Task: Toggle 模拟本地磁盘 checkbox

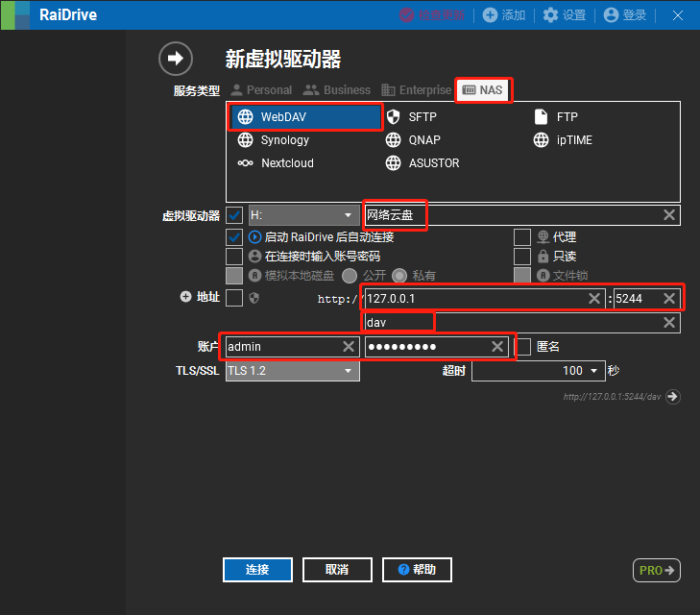Action: pos(234,276)
